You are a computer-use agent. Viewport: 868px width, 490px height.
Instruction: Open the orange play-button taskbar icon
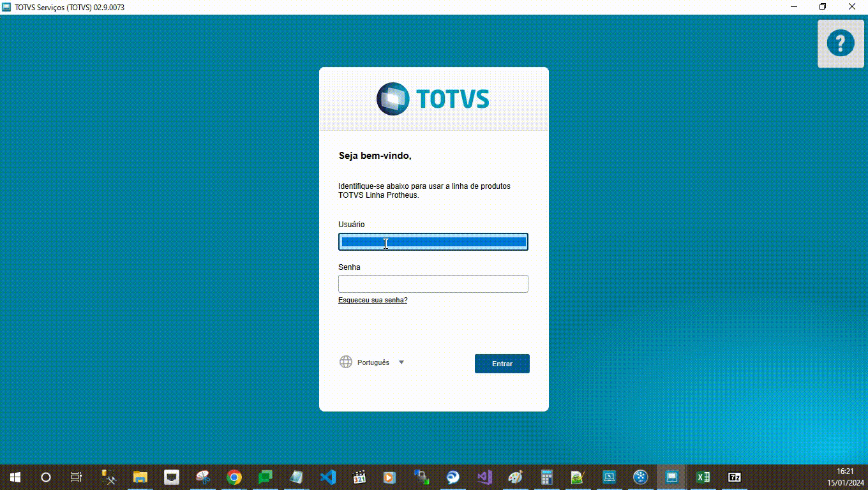pyautogui.click(x=390, y=477)
